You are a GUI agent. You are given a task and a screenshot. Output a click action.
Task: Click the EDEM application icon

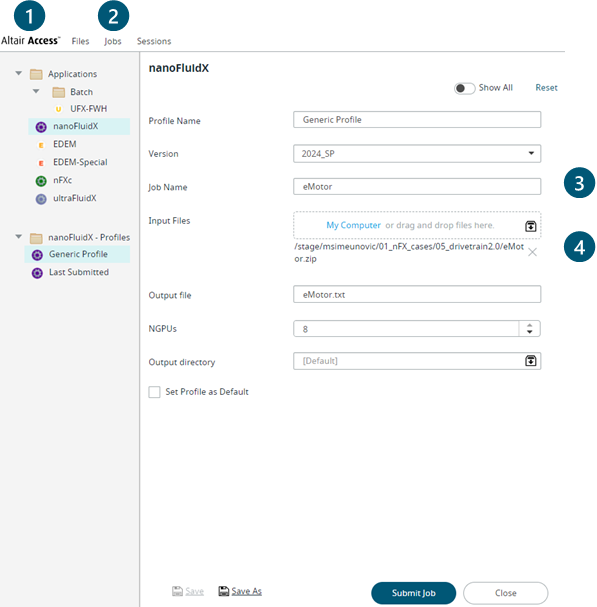tap(41, 145)
